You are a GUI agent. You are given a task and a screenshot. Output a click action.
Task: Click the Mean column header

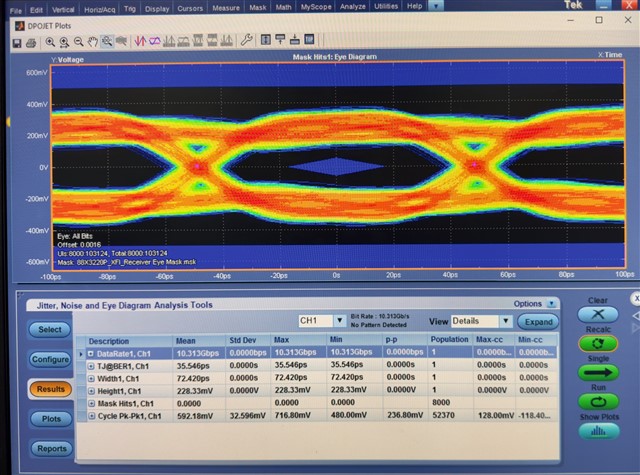[x=199, y=341]
